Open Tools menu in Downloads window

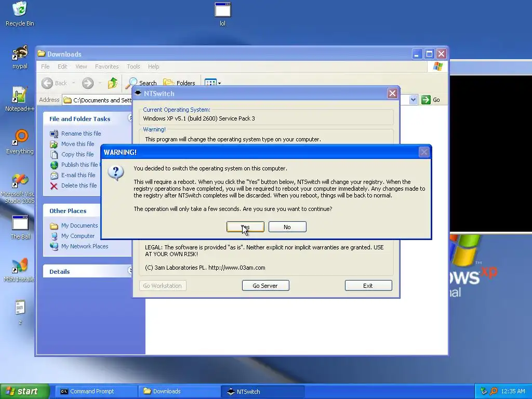[x=134, y=66]
